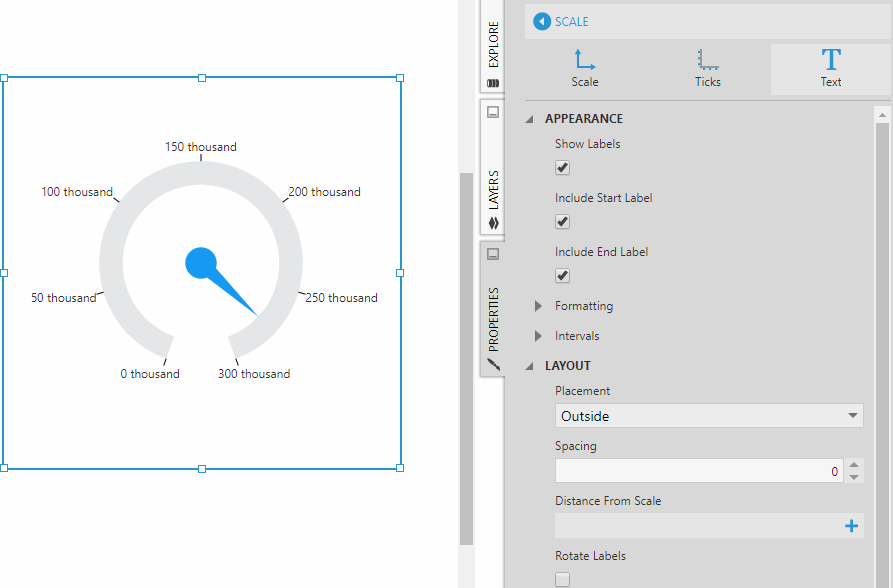This screenshot has width=893, height=588.
Task: Decrease Spacing with the down arrow
Action: [x=853, y=477]
